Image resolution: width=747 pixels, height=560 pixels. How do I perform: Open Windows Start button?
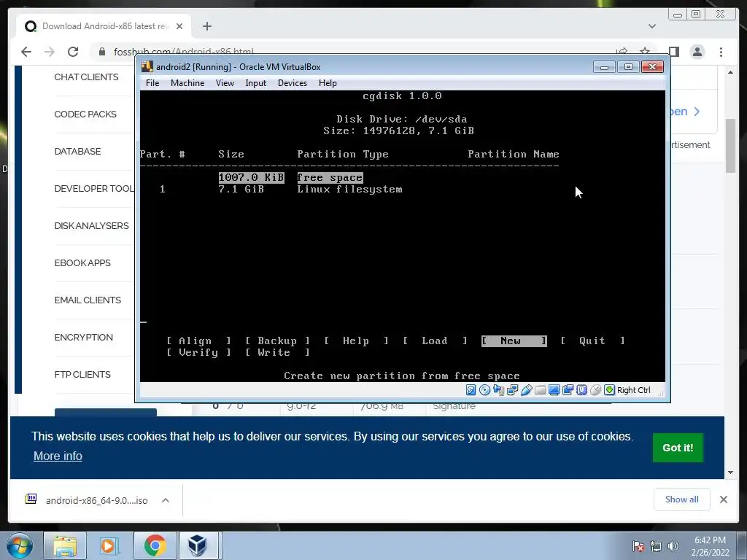[20, 545]
